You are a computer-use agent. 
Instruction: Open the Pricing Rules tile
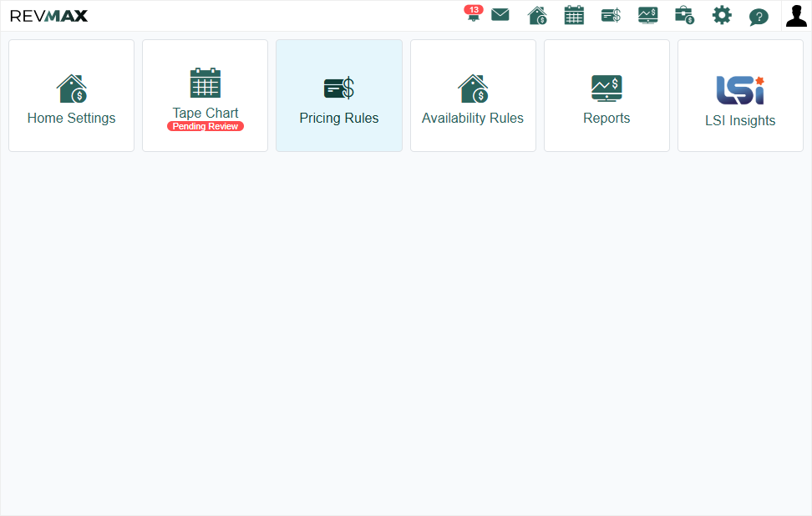(339, 96)
